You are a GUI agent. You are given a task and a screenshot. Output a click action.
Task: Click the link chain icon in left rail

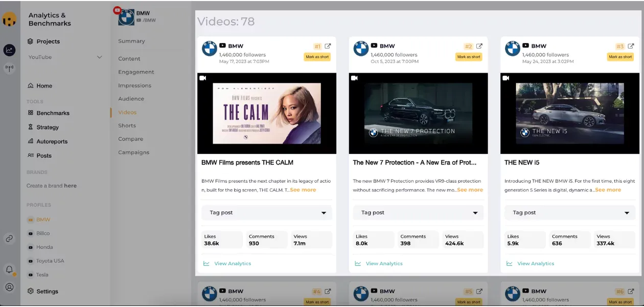click(x=9, y=238)
